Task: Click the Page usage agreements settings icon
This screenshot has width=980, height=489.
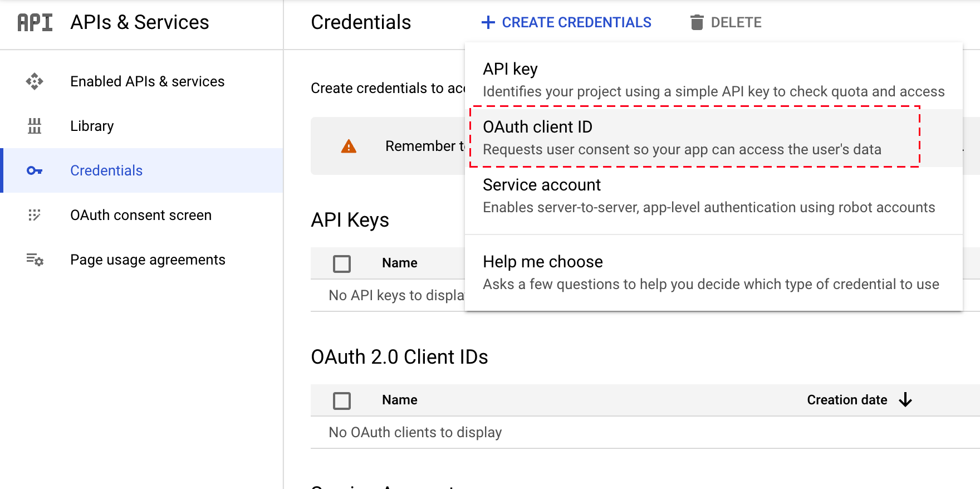Action: (35, 260)
